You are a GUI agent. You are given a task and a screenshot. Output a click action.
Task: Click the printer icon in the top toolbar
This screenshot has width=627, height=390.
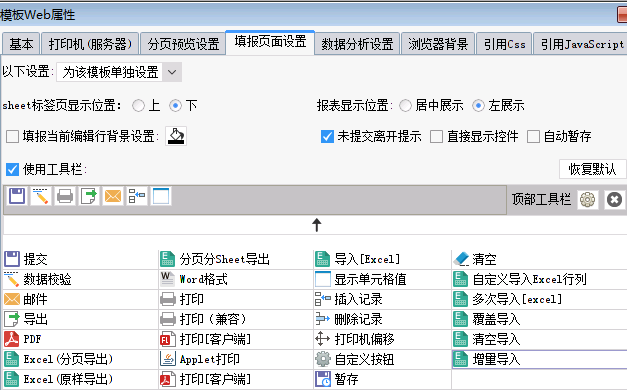tap(65, 196)
